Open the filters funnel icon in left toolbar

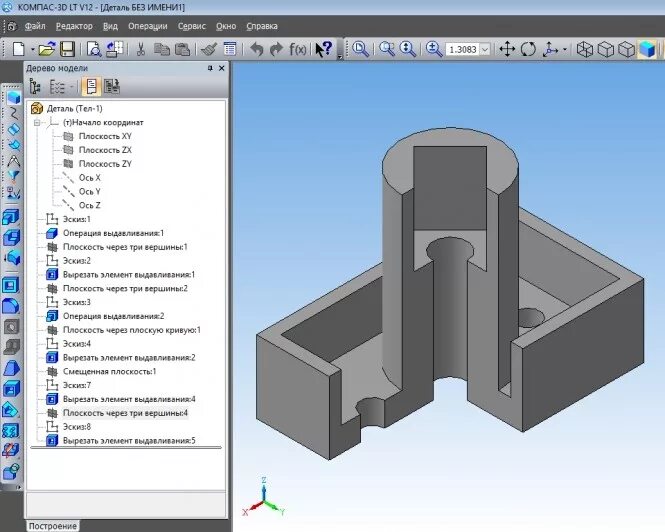click(x=13, y=176)
